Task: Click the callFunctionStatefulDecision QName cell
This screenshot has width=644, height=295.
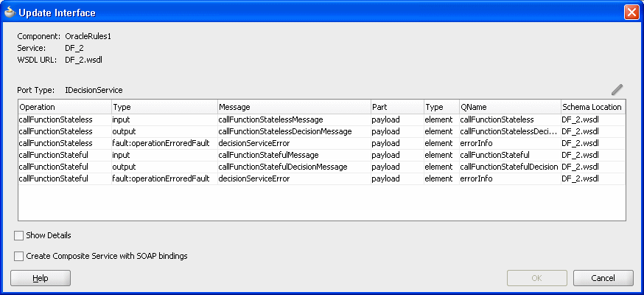Action: [x=510, y=167]
